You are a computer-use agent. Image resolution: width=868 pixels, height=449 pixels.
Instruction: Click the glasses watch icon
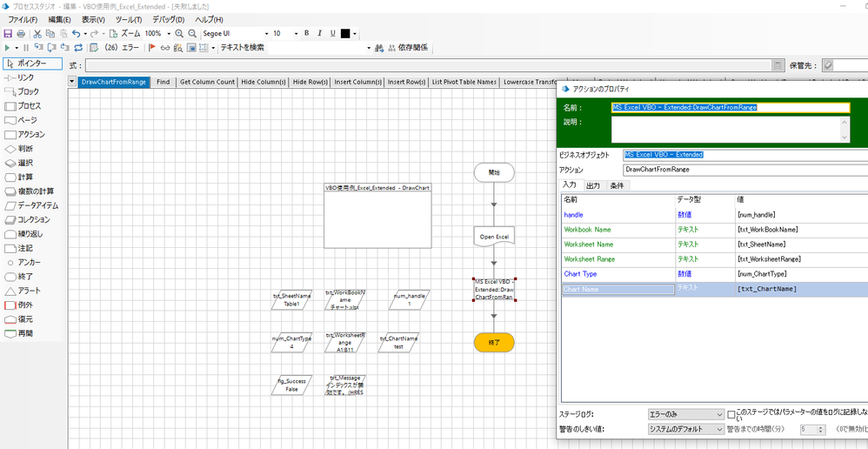point(165,48)
